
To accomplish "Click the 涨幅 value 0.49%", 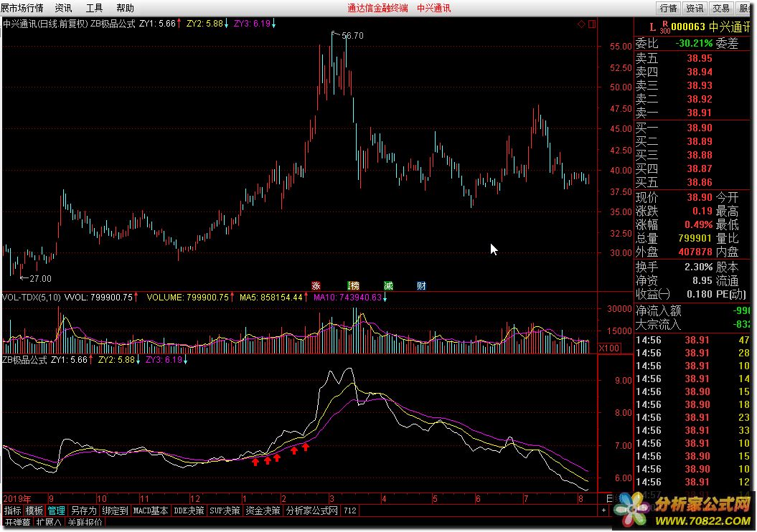I will [698, 224].
